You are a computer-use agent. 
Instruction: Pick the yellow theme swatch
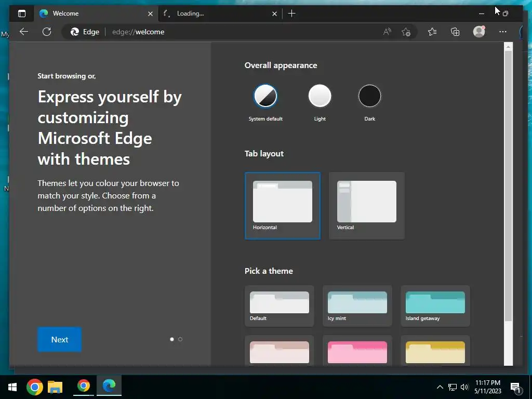coord(435,351)
